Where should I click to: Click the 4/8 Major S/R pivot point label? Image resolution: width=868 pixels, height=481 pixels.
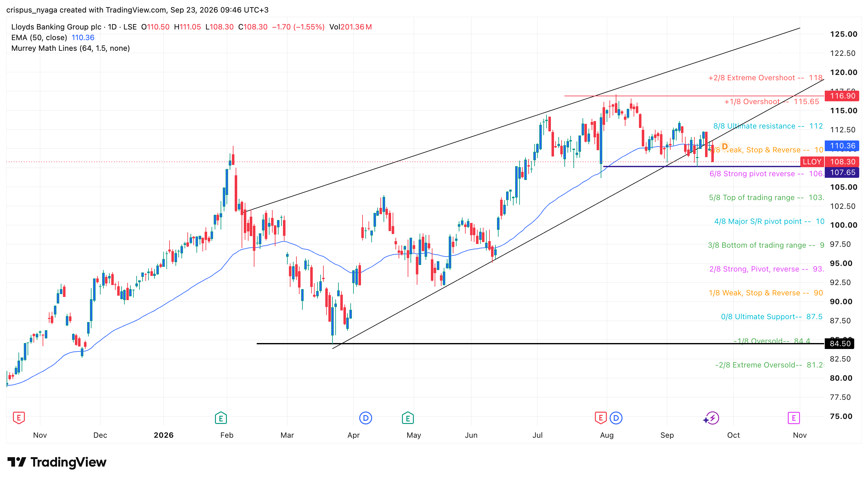tap(769, 221)
